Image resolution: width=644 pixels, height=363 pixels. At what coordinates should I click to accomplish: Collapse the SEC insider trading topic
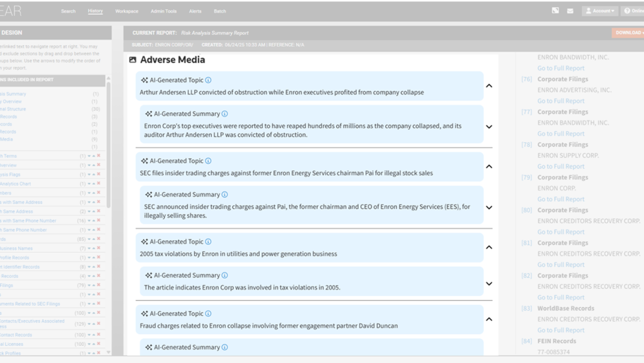pyautogui.click(x=489, y=167)
